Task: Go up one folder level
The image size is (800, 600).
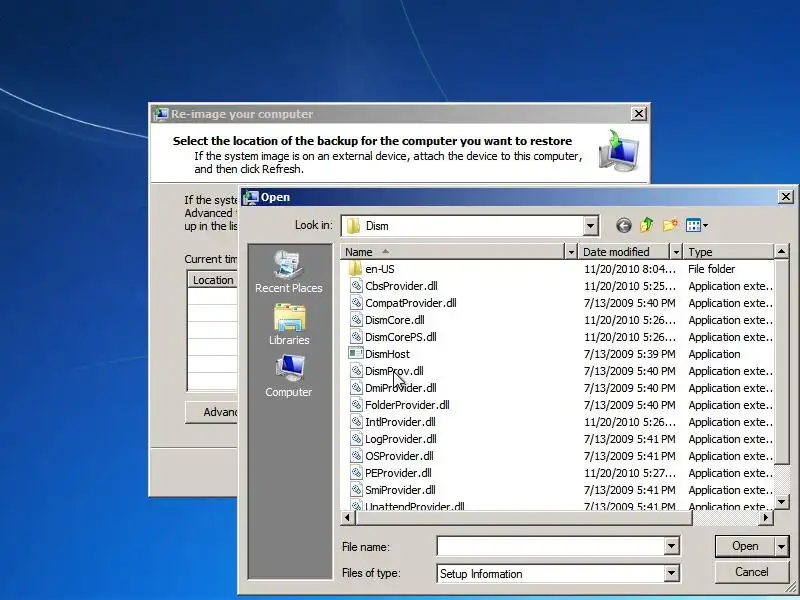Action: 646,225
